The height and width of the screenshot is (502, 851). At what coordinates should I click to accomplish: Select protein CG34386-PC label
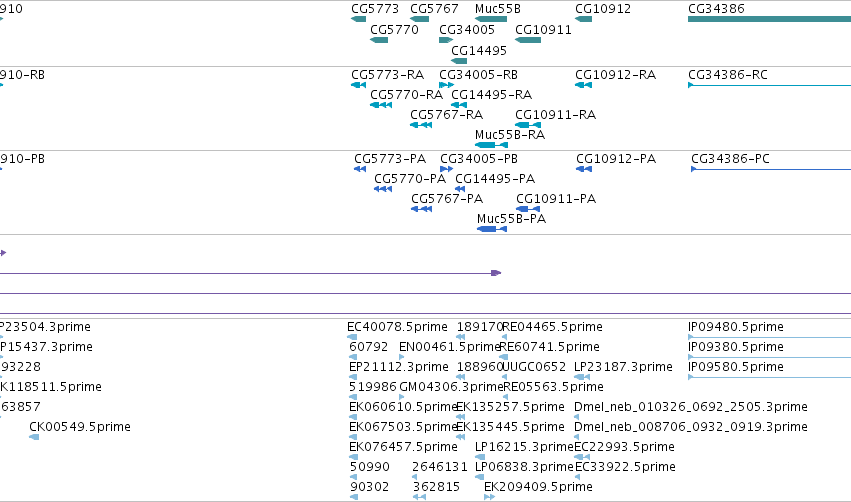click(730, 158)
